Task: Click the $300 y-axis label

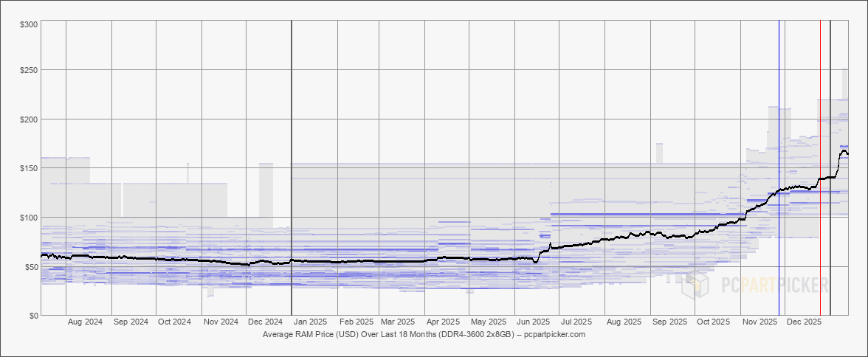Action: 30,24
